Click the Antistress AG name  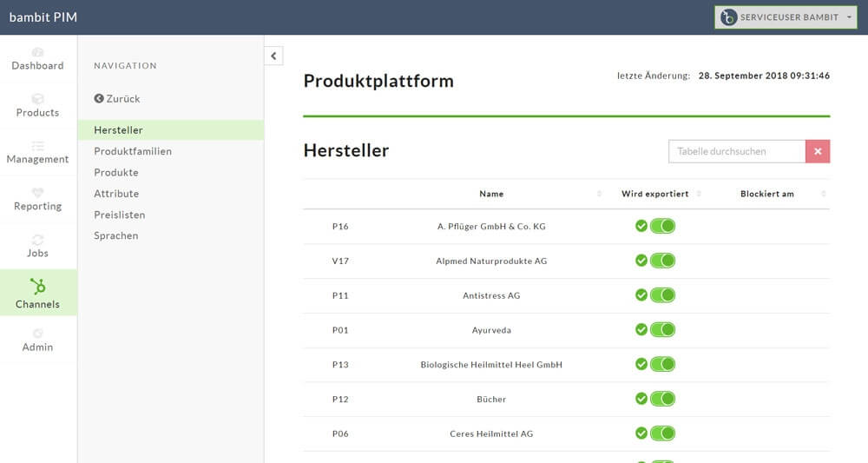click(x=491, y=295)
